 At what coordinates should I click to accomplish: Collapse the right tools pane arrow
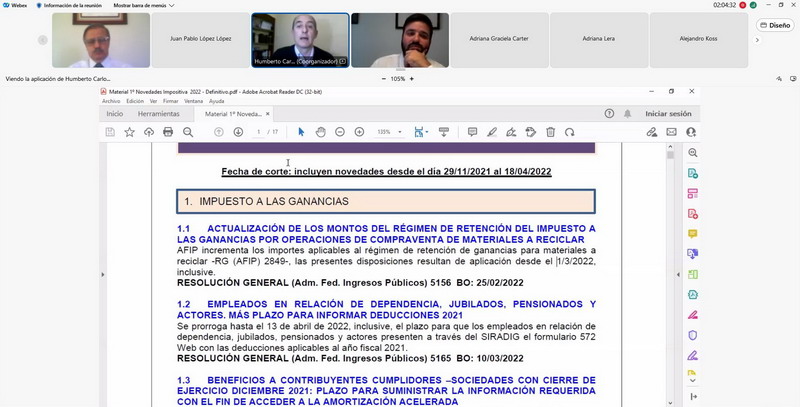(678, 274)
